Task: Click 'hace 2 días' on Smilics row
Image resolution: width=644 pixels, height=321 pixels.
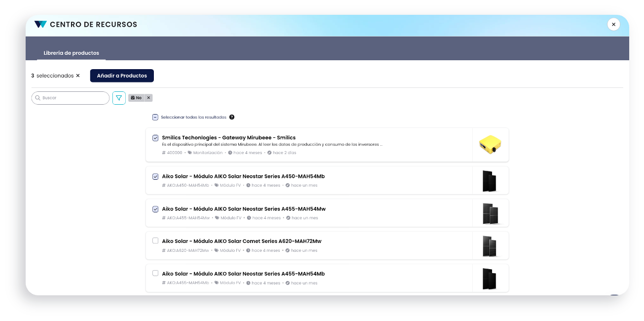Action: 285,153
